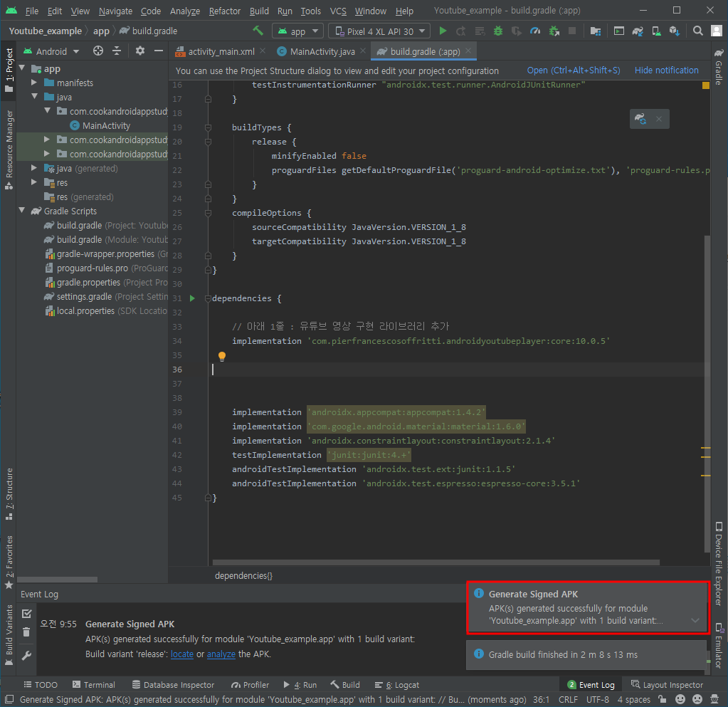
Task: Open the Pixel 4 XL API 30 device dropdown
Action: point(379,31)
